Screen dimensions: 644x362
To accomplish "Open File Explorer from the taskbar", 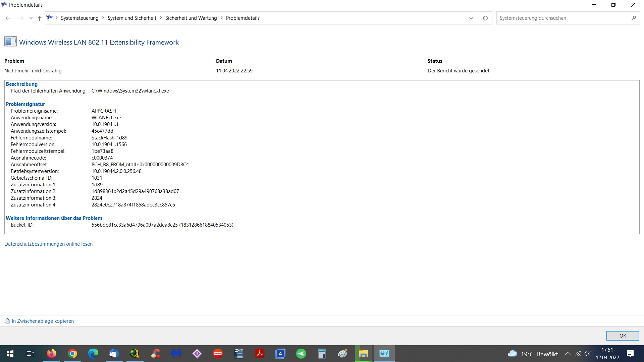I will point(364,354).
